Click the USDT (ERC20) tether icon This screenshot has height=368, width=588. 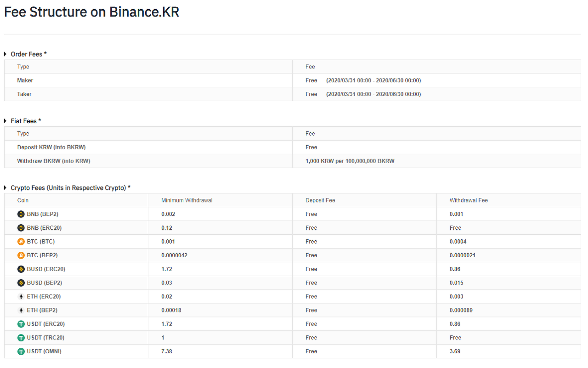[x=21, y=324]
